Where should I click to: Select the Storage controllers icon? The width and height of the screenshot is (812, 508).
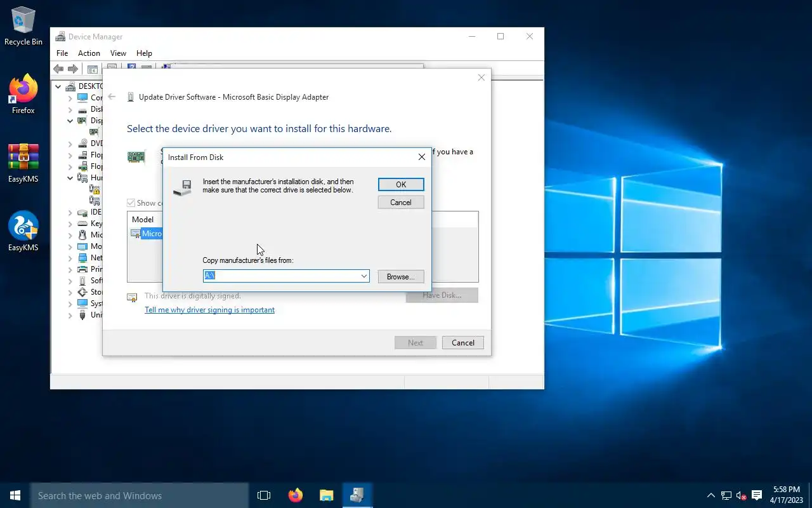point(82,292)
